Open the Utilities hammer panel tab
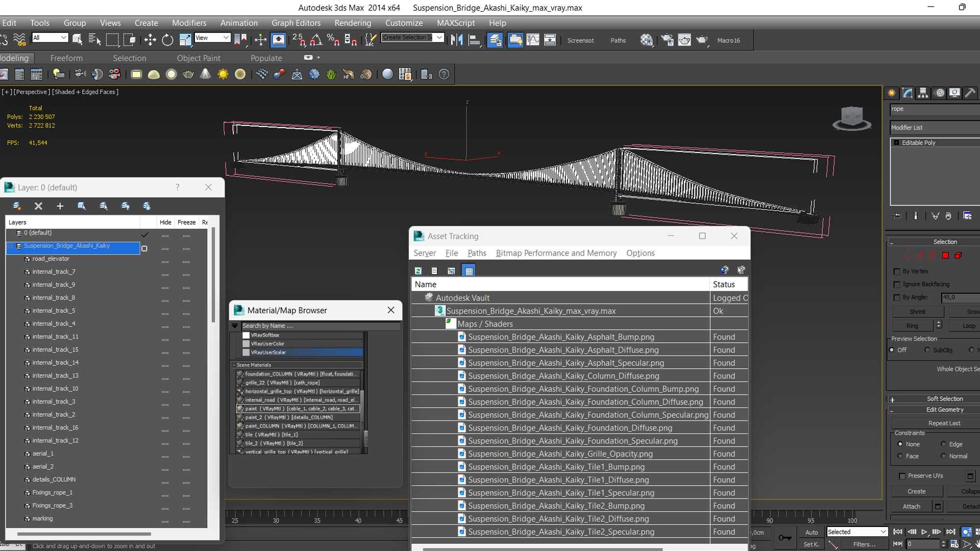Viewport: 980px width, 551px height. (x=970, y=93)
